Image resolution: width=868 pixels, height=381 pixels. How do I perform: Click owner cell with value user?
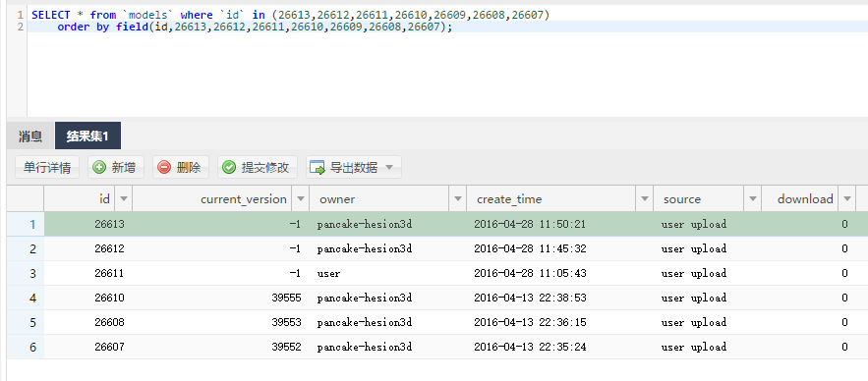pyautogui.click(x=388, y=273)
